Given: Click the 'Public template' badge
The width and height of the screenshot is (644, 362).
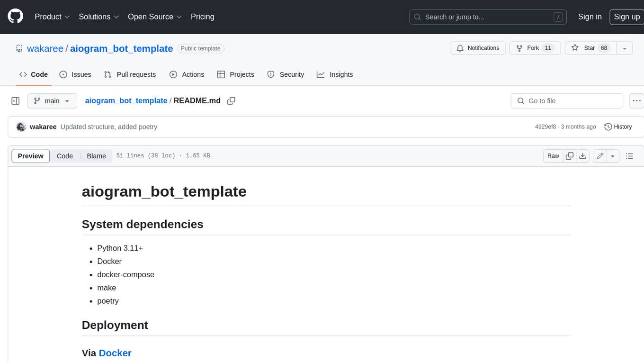Looking at the screenshot, I should pos(201,48).
